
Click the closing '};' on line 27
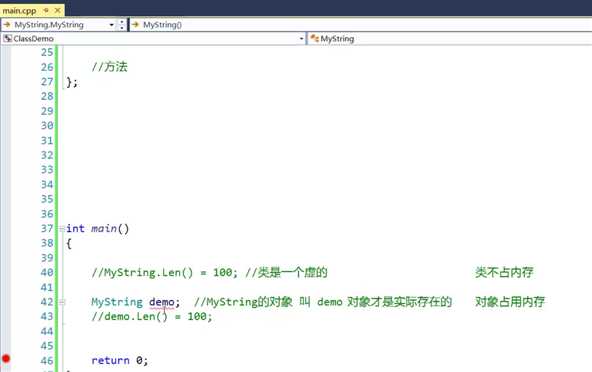click(x=72, y=82)
